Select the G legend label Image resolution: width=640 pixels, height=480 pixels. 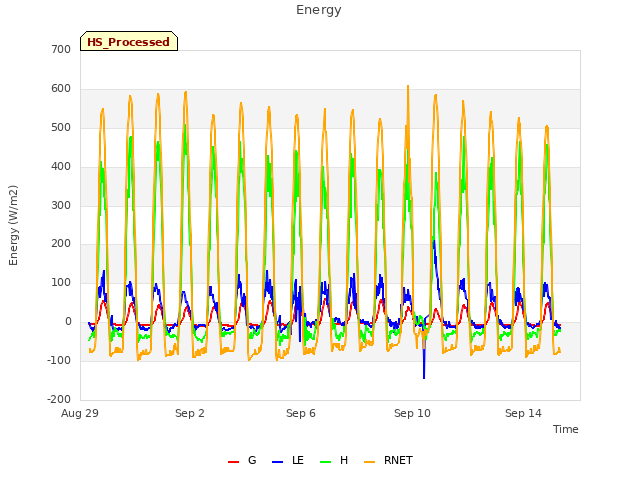click(x=252, y=460)
